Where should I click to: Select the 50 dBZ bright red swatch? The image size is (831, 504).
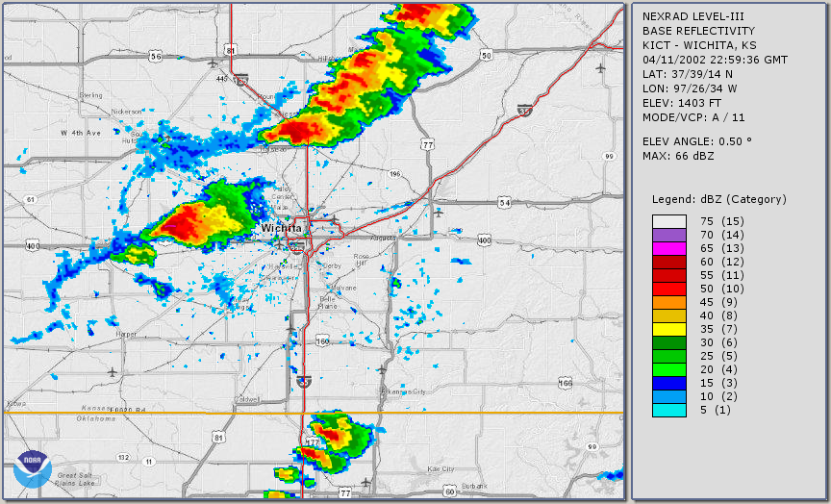coord(668,289)
